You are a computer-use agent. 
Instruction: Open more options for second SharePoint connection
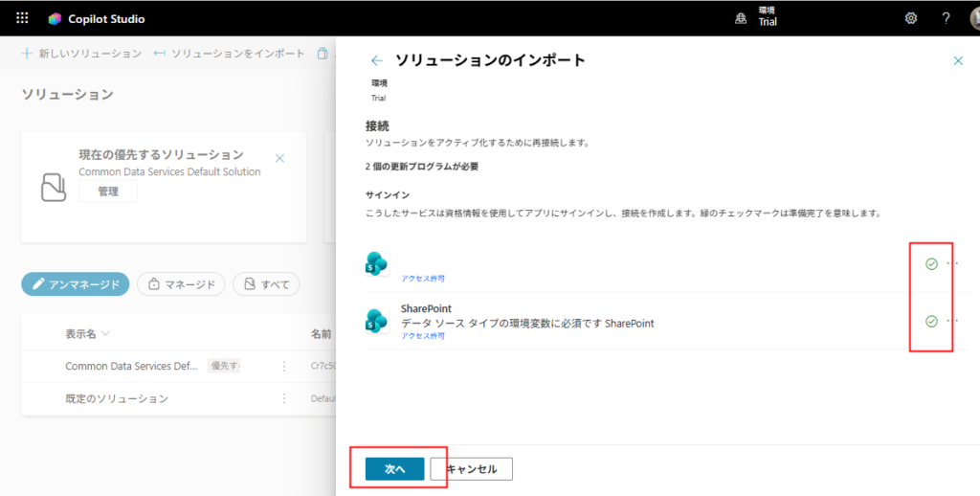(951, 322)
